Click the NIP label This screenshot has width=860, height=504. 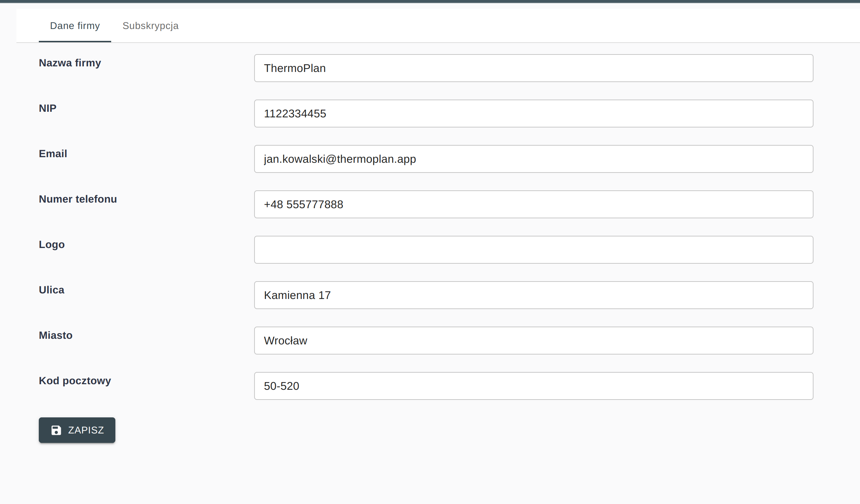pos(48,108)
